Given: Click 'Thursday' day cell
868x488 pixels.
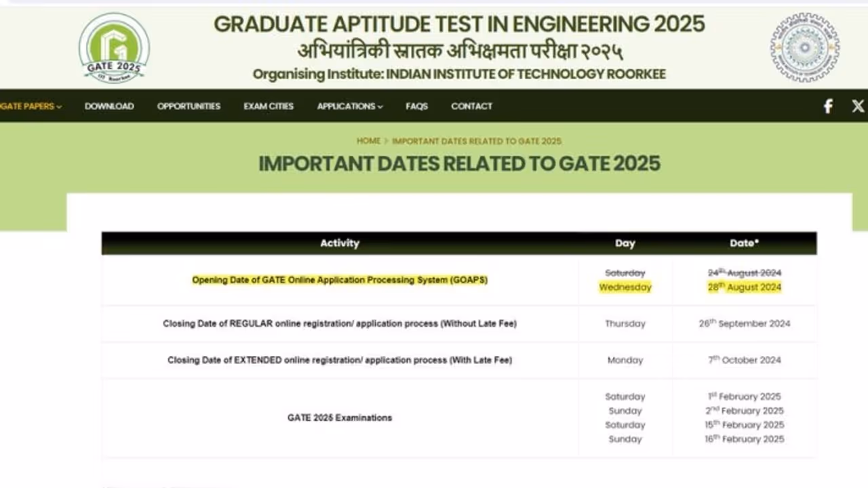Looking at the screenshot, I should 625,324.
